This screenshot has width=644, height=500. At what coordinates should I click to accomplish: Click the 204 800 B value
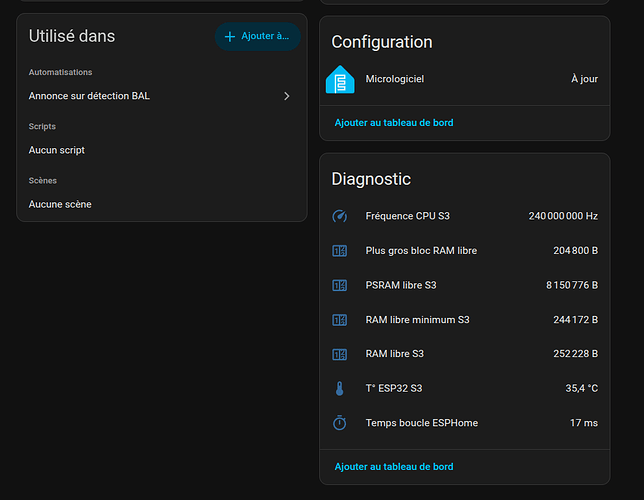click(575, 251)
